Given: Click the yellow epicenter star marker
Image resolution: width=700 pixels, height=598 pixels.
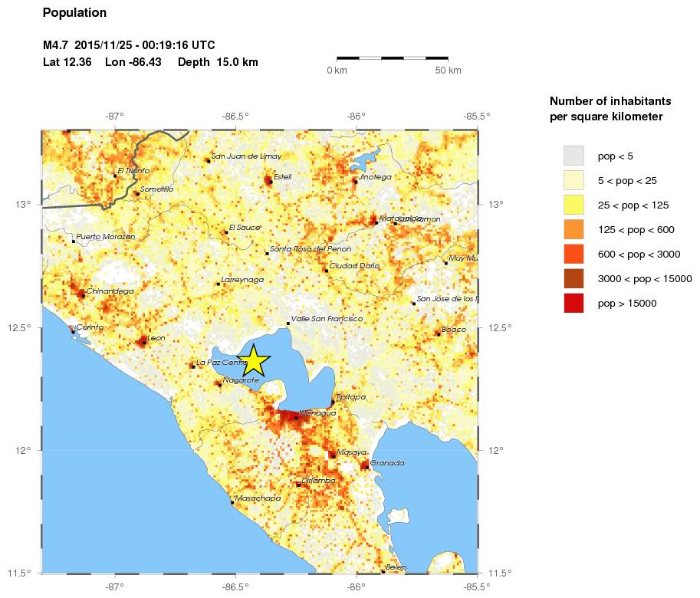Looking at the screenshot, I should coord(254,360).
